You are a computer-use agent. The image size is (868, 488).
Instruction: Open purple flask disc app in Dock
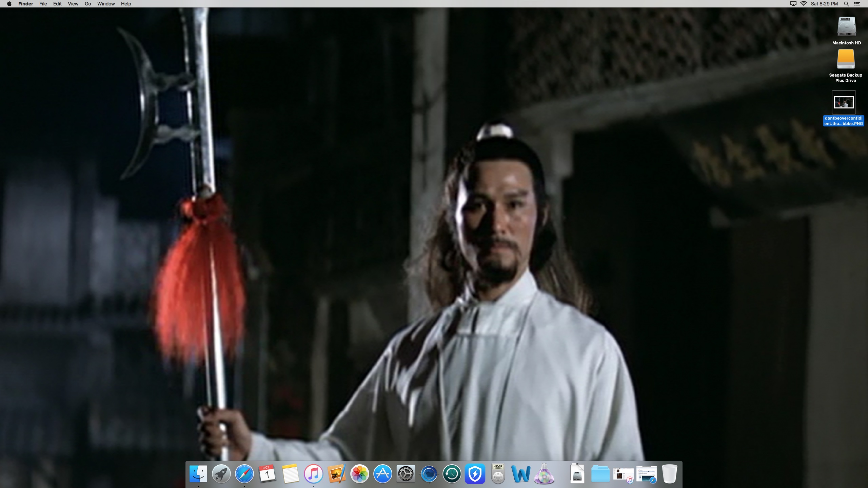(x=544, y=473)
